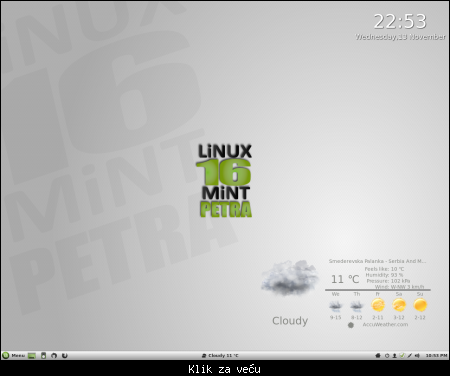450x376 pixels.
Task: Click the large cloud weather image
Action: click(x=289, y=278)
